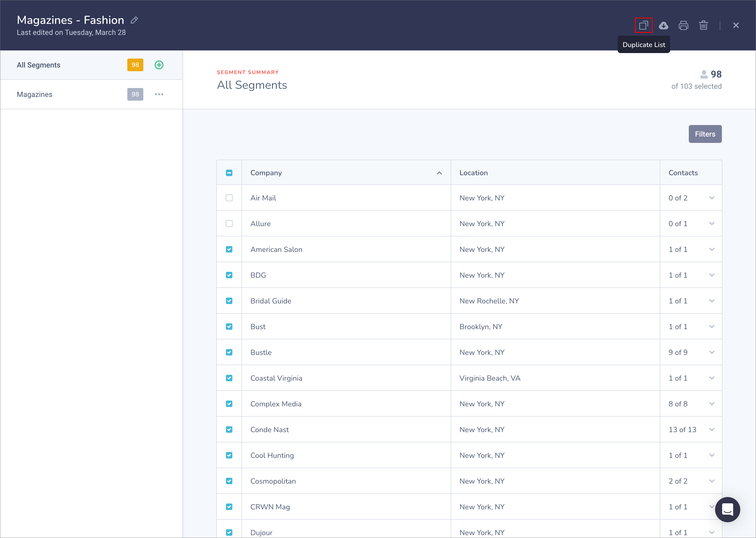
Task: Expand contacts for Bridal Guide
Action: 712,301
